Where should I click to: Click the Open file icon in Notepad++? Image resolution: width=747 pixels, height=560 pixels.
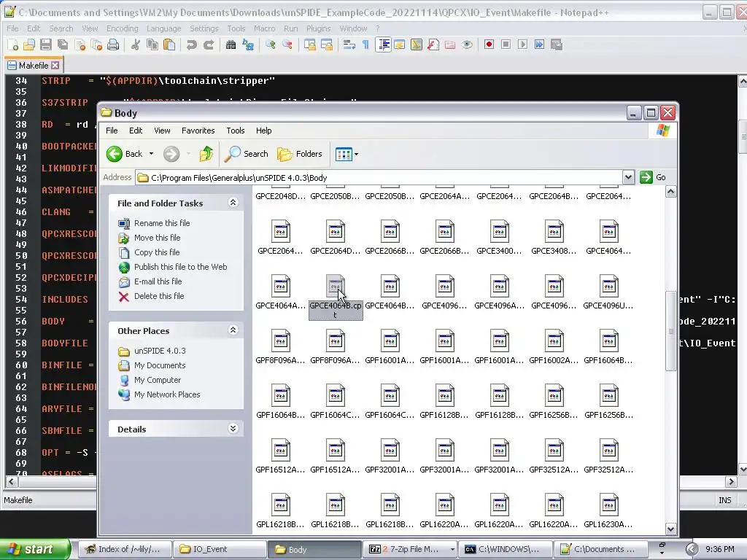point(29,44)
